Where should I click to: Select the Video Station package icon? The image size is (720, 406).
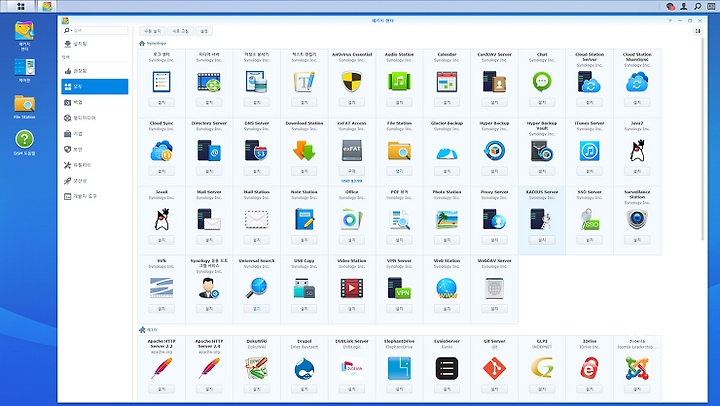tap(352, 288)
